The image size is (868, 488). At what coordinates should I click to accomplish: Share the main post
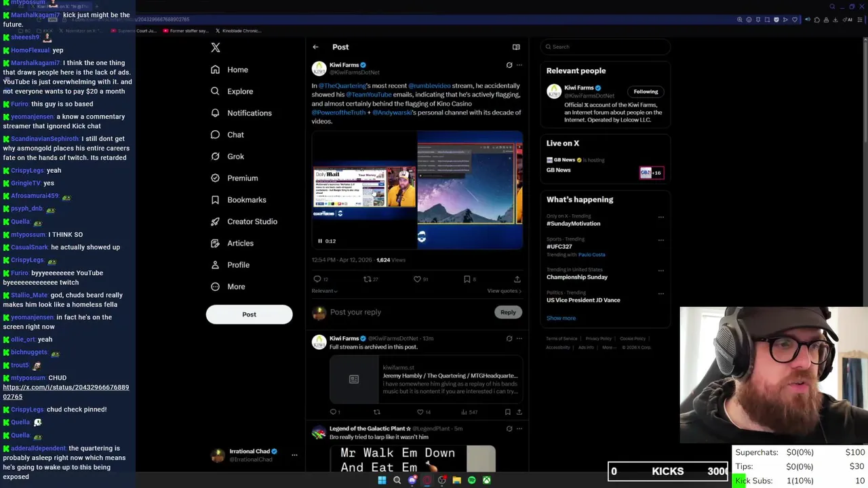(x=517, y=279)
